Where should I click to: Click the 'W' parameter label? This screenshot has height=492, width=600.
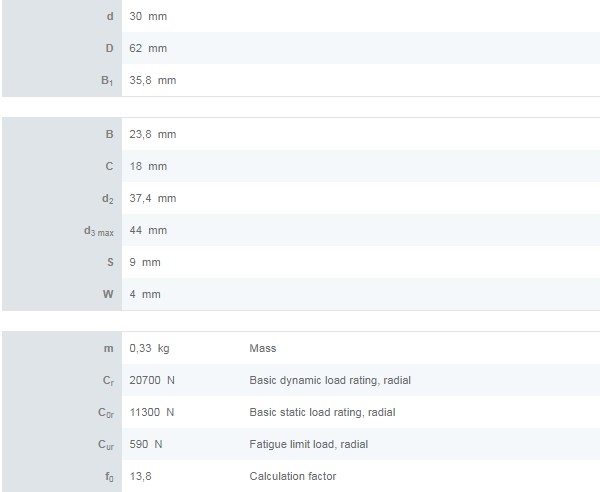(108, 294)
